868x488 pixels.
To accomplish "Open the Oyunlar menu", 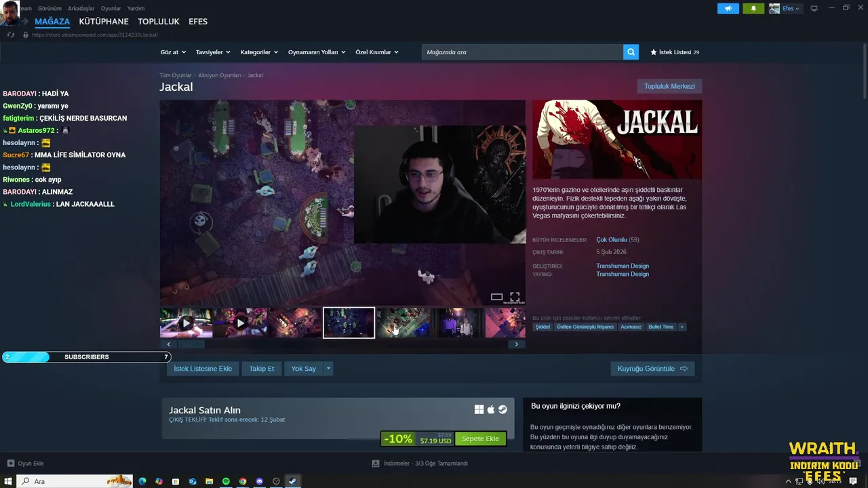I will click(x=111, y=8).
